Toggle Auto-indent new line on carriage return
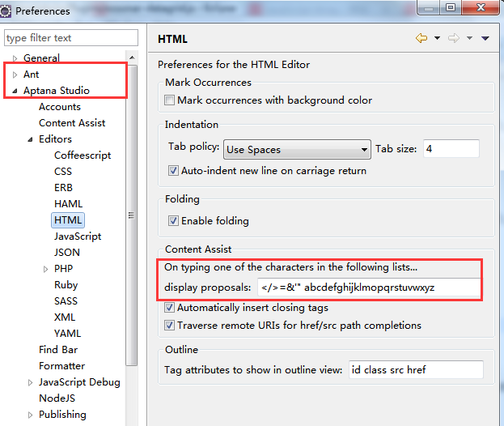Image resolution: width=504 pixels, height=426 pixels. 173,170
